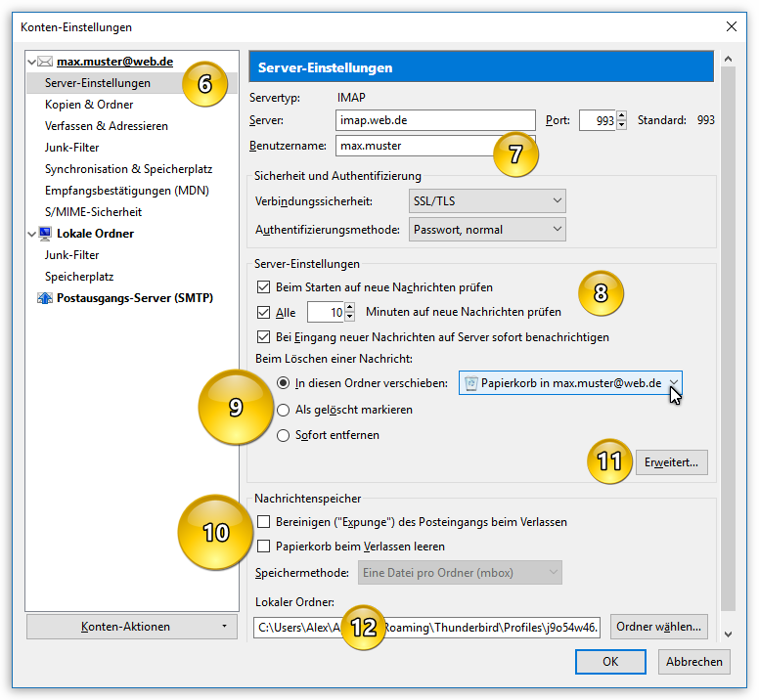Click the Server field containing imap.web.de

coord(435,120)
